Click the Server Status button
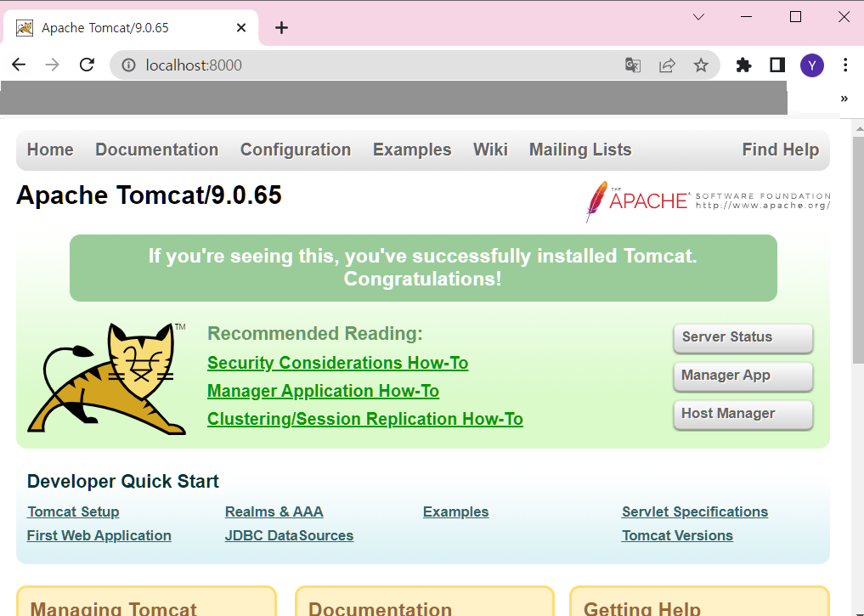Image resolution: width=864 pixels, height=616 pixels. pyautogui.click(x=743, y=337)
